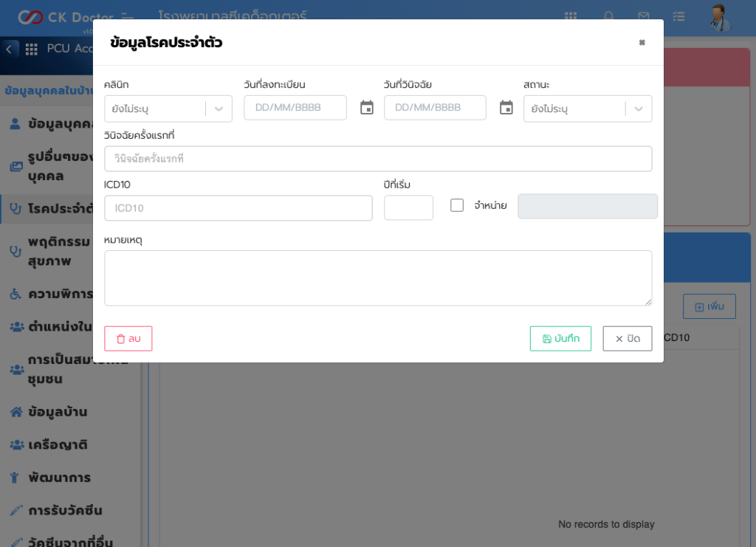Screen dimensions: 756x547
Task: Close dialog using top-right X icon
Action: point(642,43)
